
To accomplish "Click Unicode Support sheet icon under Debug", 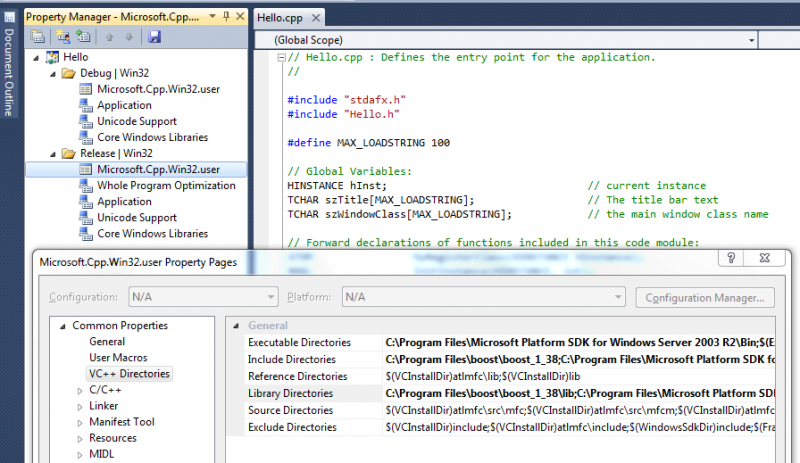I will pos(85,121).
